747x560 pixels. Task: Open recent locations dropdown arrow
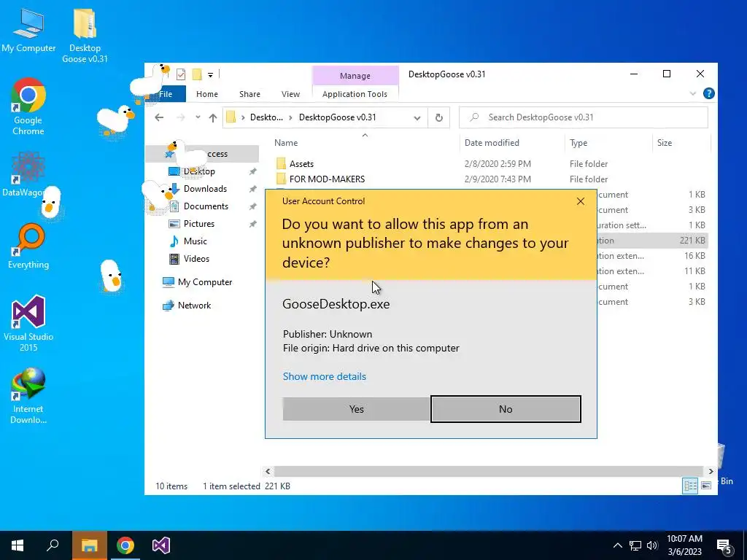[x=197, y=117]
